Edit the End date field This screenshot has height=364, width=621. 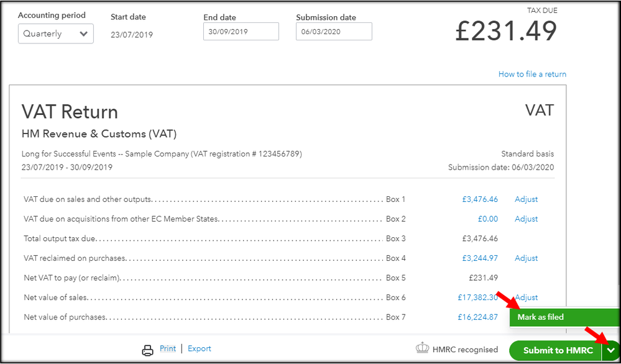[x=241, y=31]
